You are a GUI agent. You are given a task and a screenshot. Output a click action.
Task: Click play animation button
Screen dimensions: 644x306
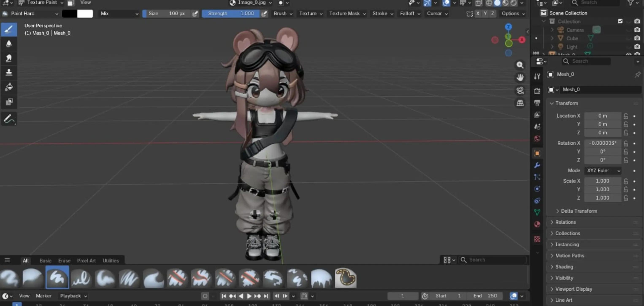(249, 296)
